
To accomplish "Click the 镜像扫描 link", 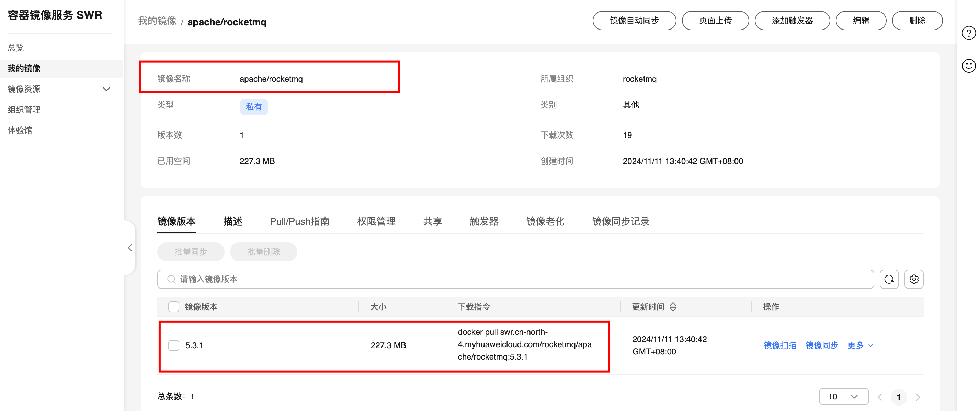I will tap(779, 345).
